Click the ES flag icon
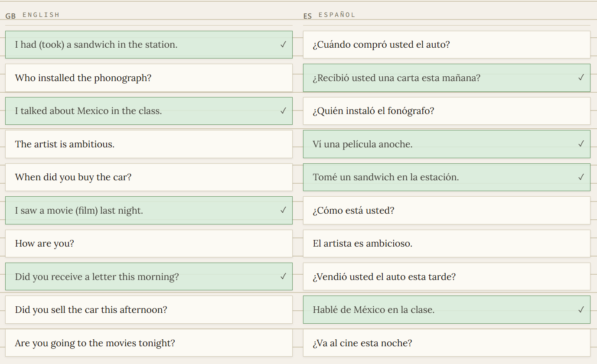Image resolution: width=597 pixels, height=364 pixels. (x=307, y=16)
